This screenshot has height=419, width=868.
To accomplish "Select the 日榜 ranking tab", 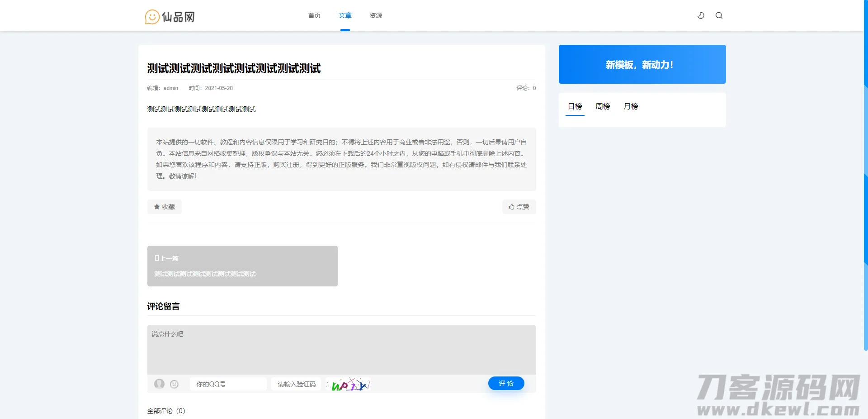I will tap(575, 106).
